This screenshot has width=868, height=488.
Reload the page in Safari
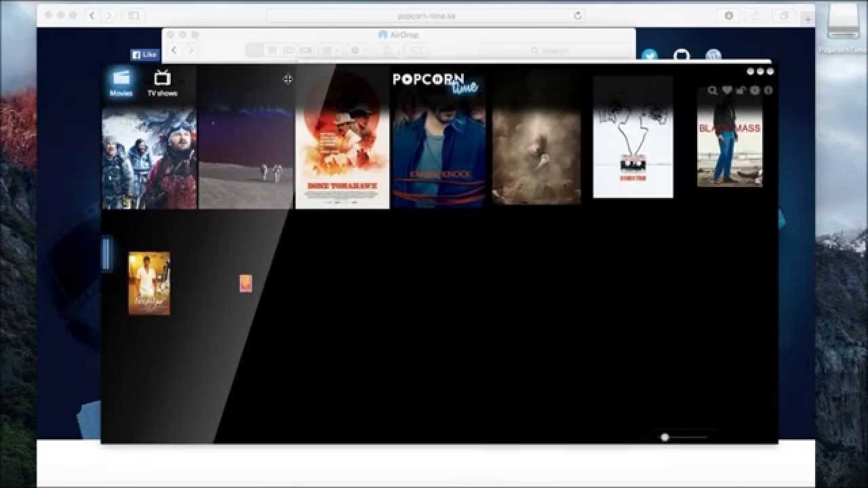point(578,15)
